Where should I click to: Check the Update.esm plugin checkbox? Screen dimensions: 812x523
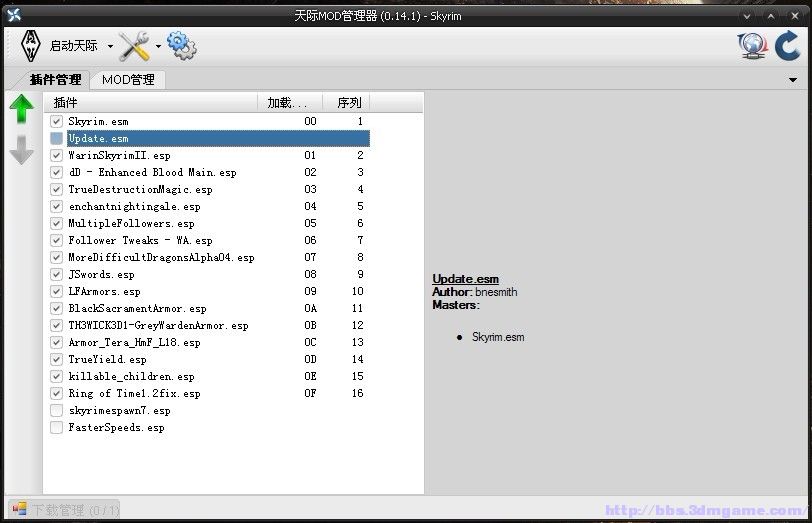[56, 139]
